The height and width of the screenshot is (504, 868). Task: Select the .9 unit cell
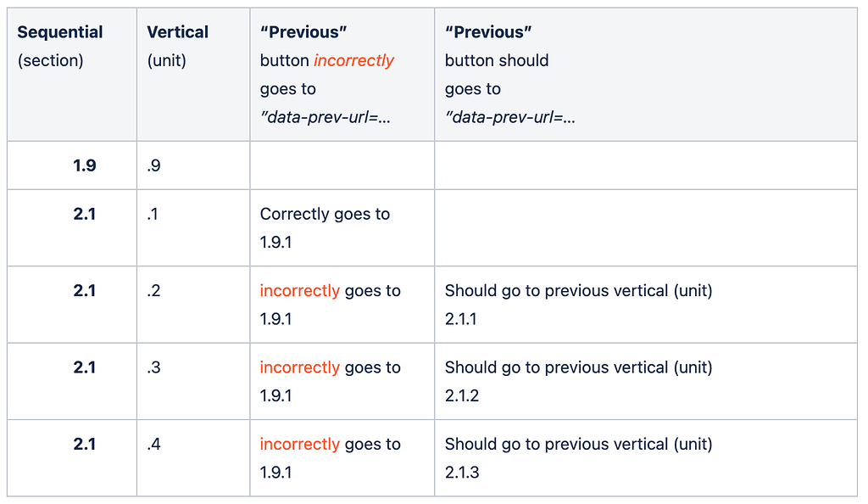tap(153, 165)
